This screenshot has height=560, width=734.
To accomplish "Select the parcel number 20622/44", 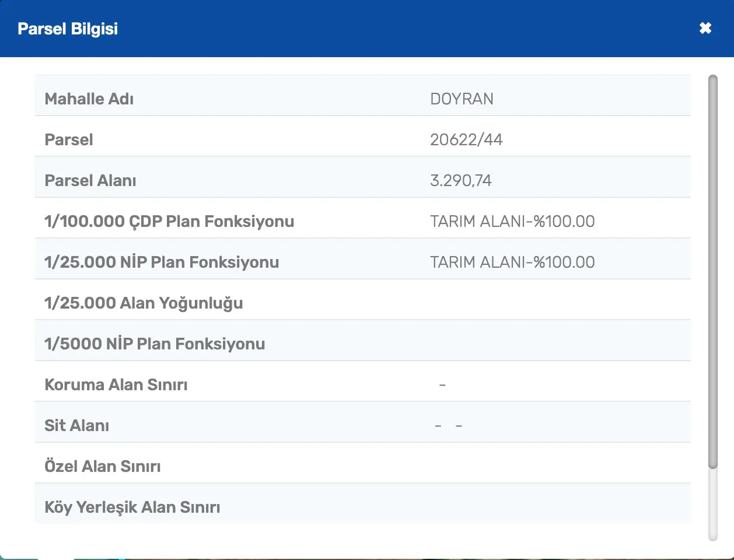I will click(466, 139).
